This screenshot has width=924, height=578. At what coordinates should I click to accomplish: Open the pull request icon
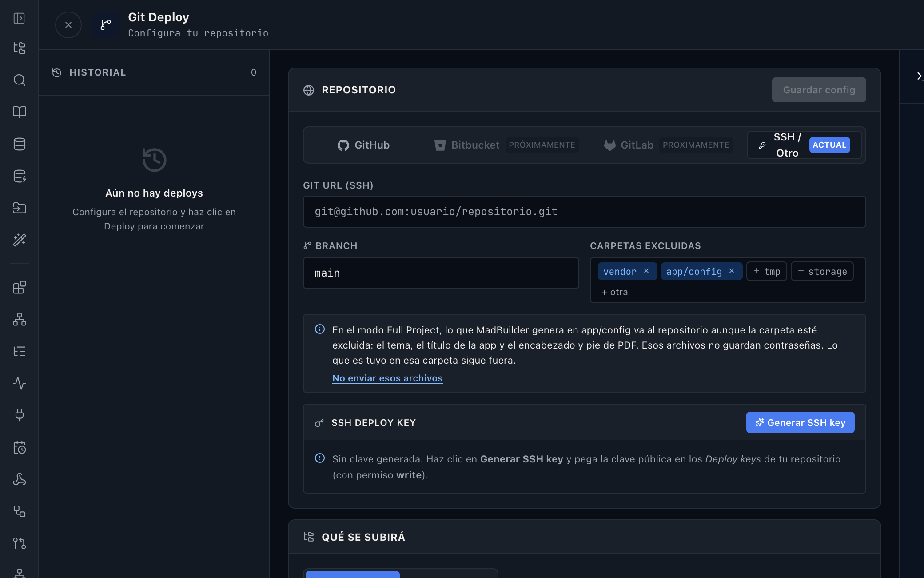coord(19,543)
